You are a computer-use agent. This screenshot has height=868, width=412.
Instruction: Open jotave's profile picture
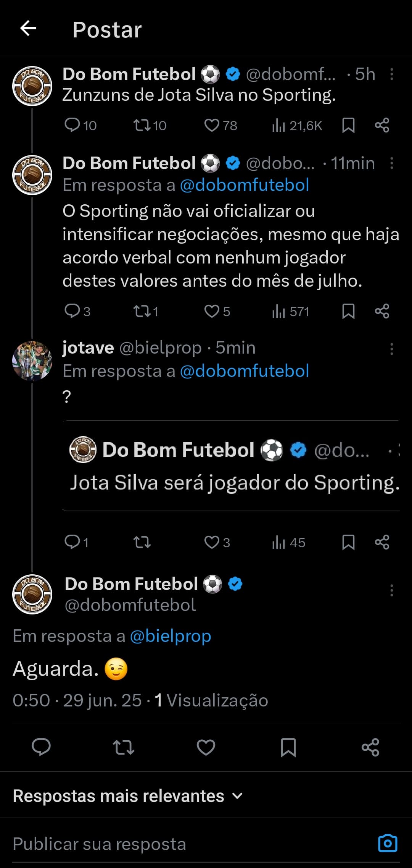point(32,361)
